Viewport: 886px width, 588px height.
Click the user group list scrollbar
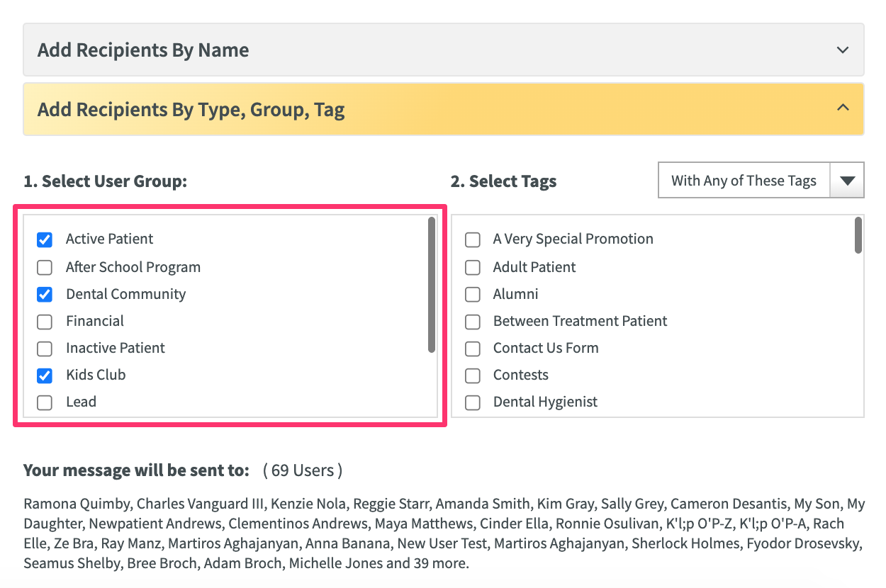pyautogui.click(x=432, y=285)
